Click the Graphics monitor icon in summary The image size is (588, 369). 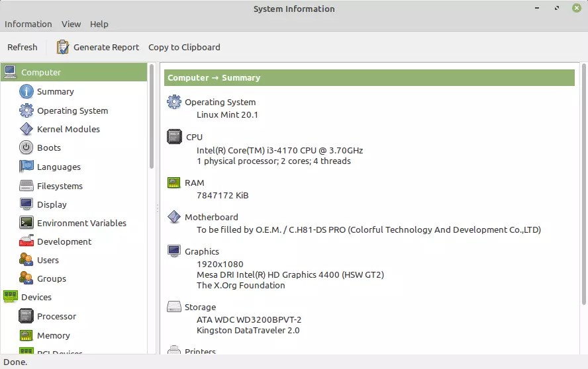tap(174, 251)
